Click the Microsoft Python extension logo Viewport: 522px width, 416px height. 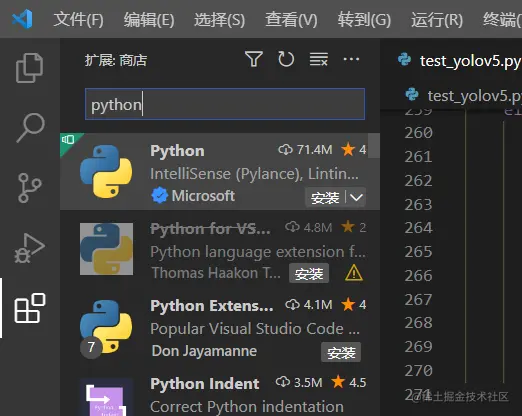(x=106, y=171)
